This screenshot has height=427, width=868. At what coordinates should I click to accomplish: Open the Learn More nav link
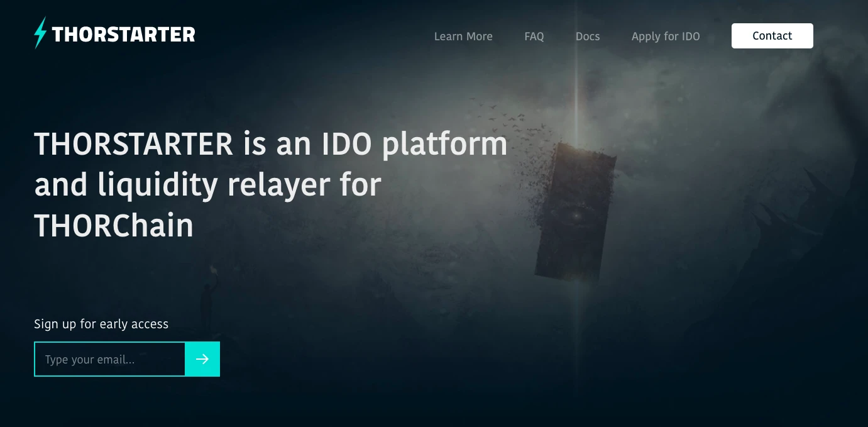[463, 36]
